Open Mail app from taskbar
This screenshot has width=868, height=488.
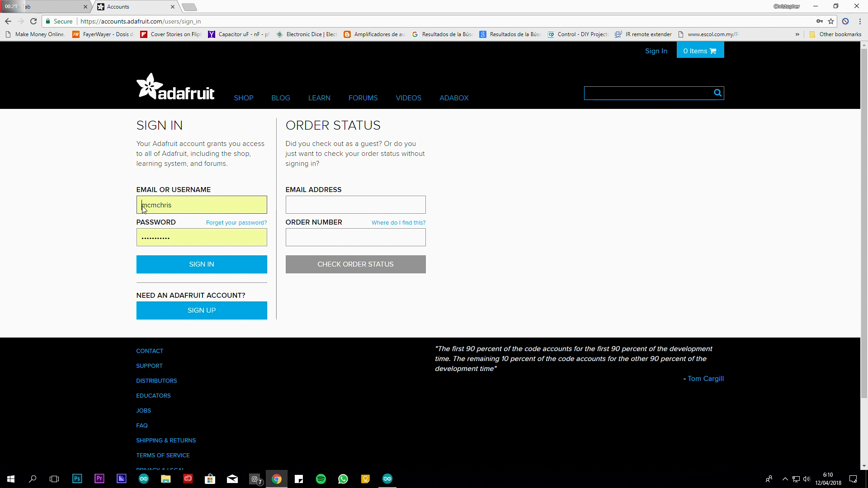[232, 479]
